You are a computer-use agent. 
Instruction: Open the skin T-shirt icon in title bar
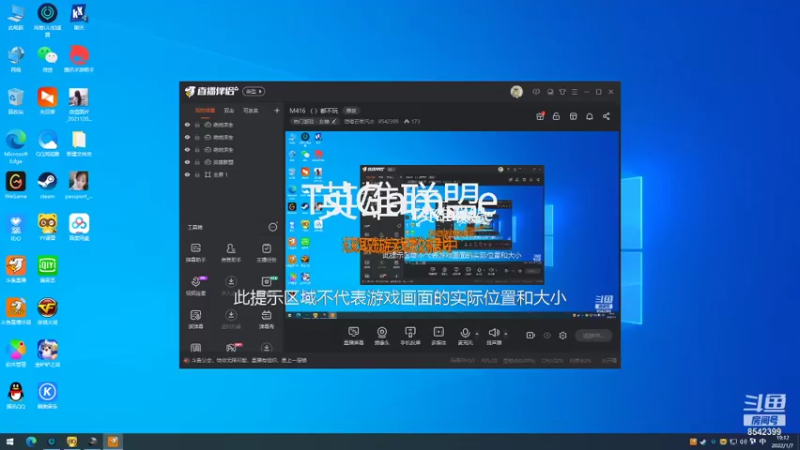pyautogui.click(x=562, y=92)
